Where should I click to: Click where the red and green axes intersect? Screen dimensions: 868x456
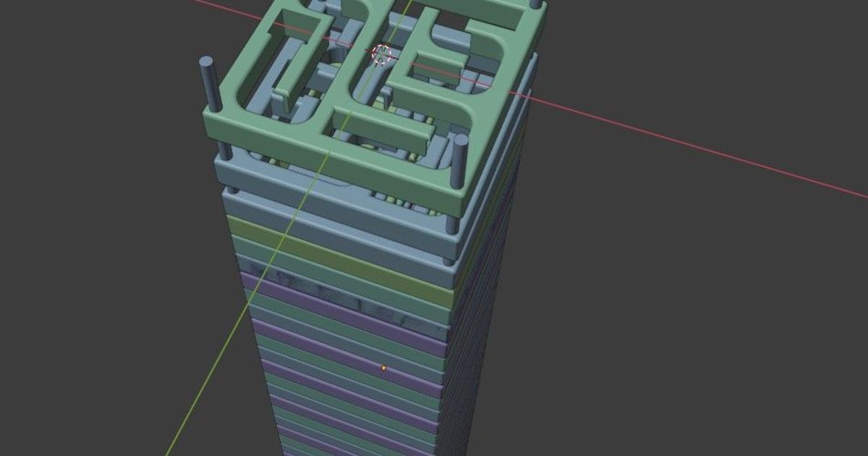click(x=382, y=53)
